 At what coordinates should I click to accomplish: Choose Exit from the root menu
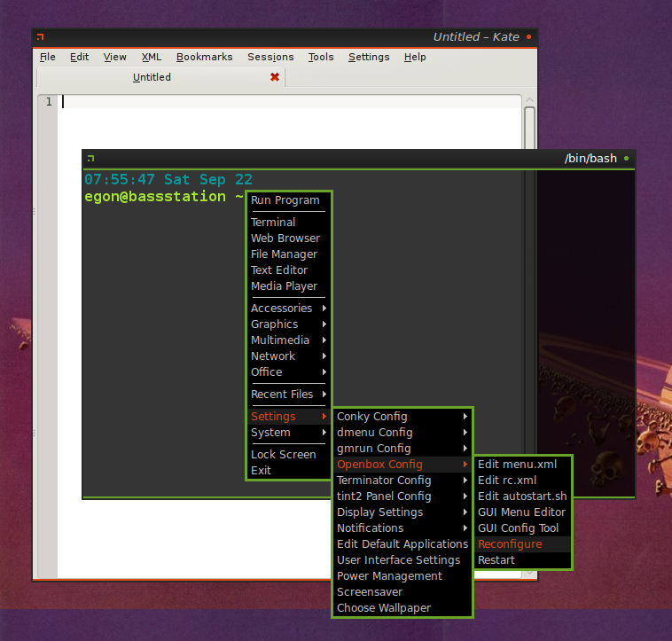[x=288, y=470]
